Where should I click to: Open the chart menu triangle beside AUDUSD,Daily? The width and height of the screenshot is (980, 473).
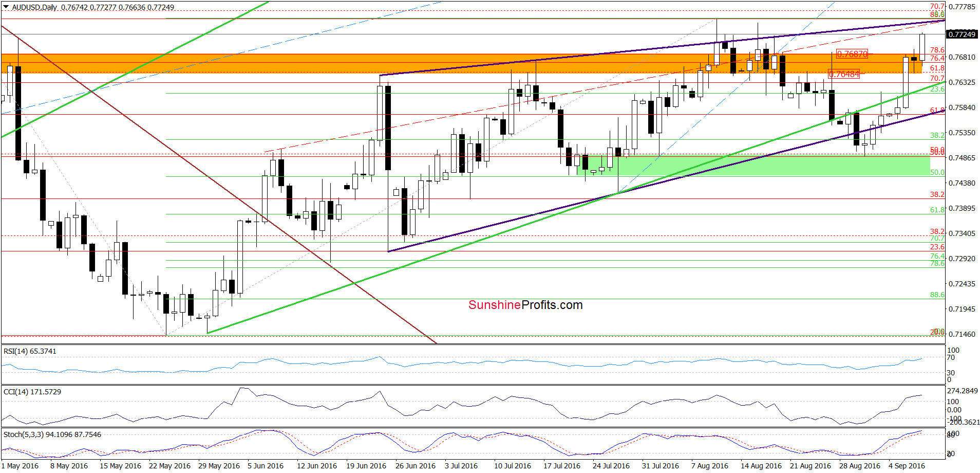click(6, 7)
